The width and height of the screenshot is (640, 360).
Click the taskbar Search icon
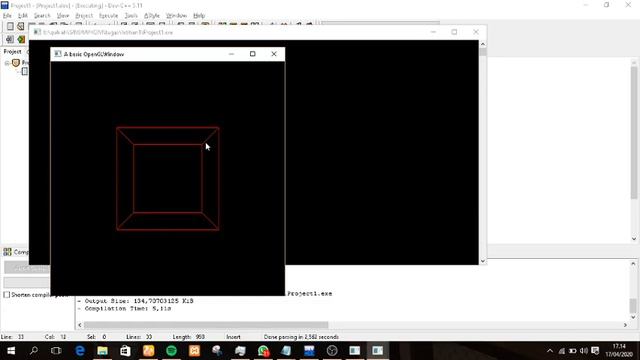(34, 351)
